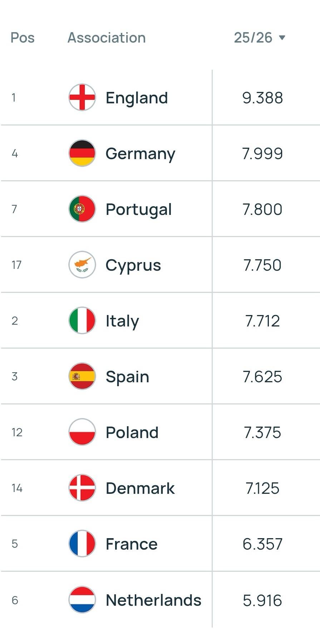Open the 25/26 season dropdown
The image size is (320, 644).
(259, 38)
